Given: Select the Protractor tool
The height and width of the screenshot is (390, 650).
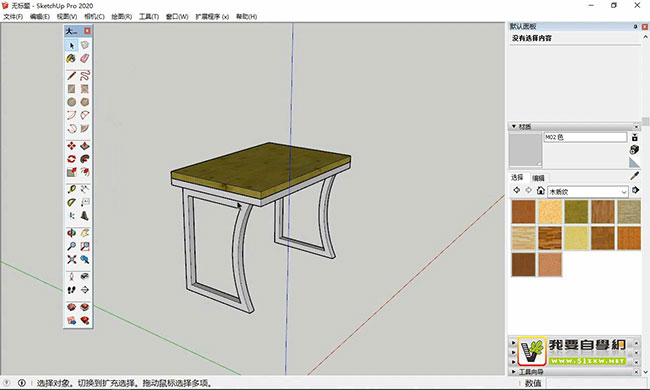Looking at the screenshot, I should tap(71, 203).
